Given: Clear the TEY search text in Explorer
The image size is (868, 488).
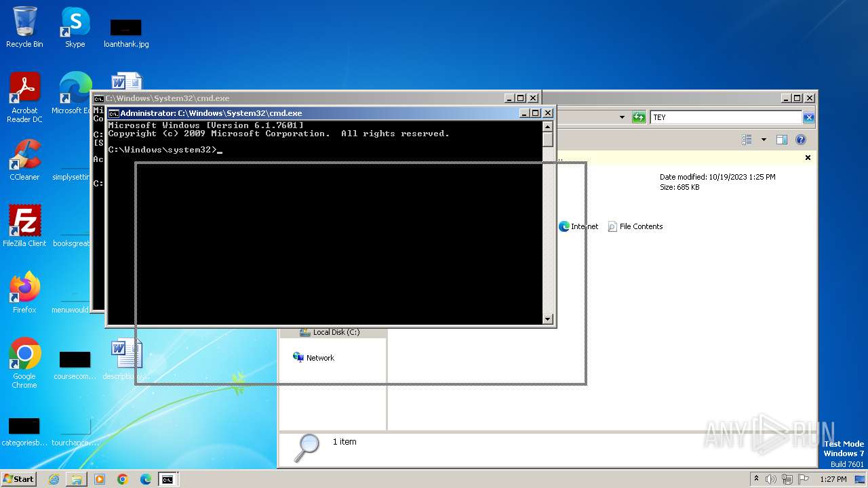Looking at the screenshot, I should coord(808,117).
